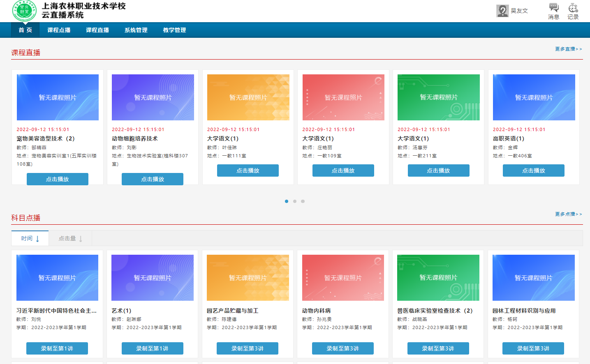Expand the 教学管理 menu
The height and width of the screenshot is (364, 590).
click(x=174, y=30)
